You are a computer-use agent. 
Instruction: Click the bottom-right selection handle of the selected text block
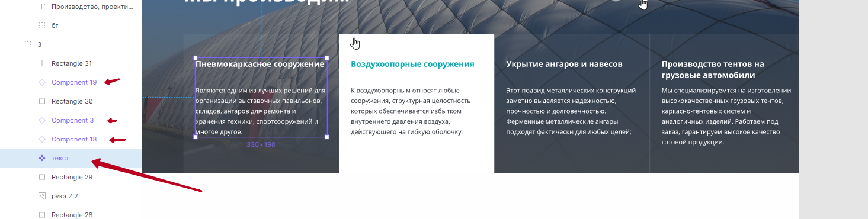327,137
